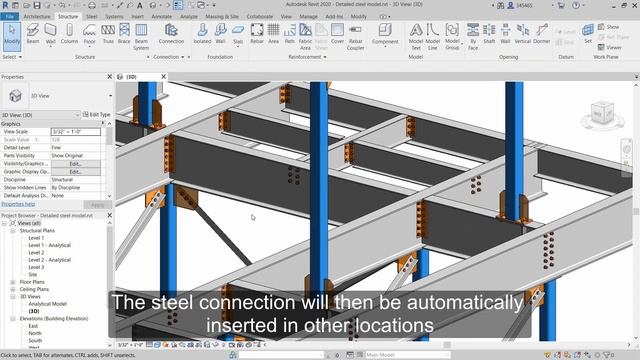Expand the Ceiling Plans node
The height and width of the screenshot is (360, 640).
[13, 289]
